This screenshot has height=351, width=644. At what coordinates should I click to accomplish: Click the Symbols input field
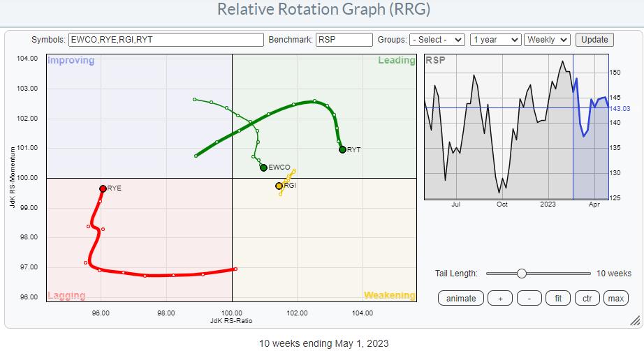tap(166, 40)
